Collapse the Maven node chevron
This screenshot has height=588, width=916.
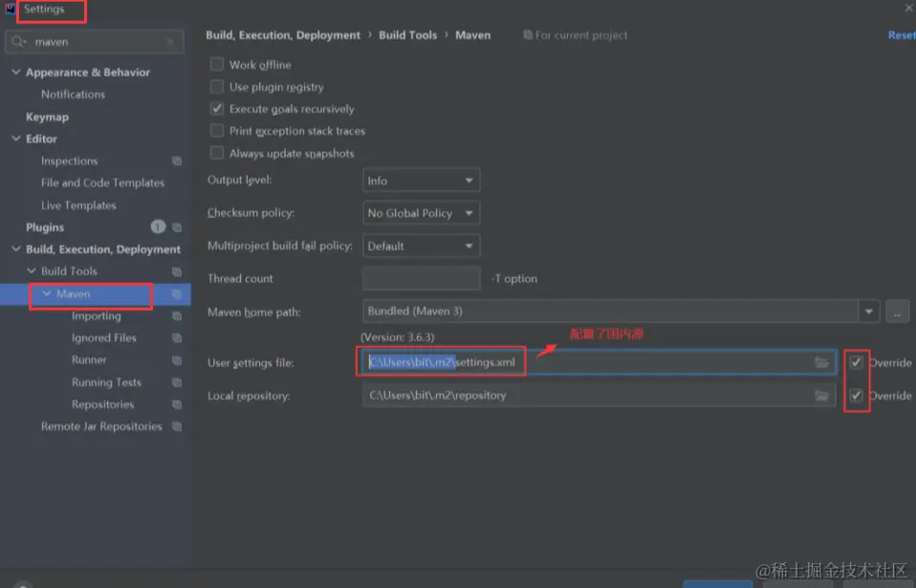pyautogui.click(x=47, y=294)
